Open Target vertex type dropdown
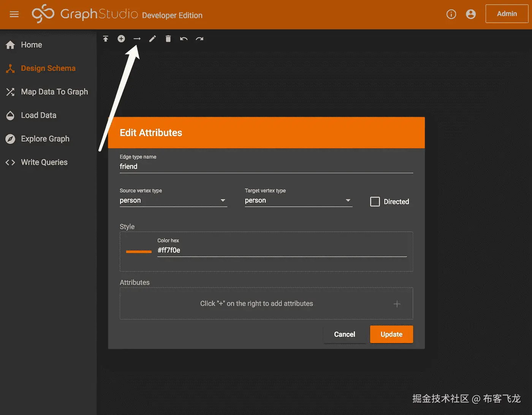This screenshot has width=532, height=415. (x=298, y=200)
